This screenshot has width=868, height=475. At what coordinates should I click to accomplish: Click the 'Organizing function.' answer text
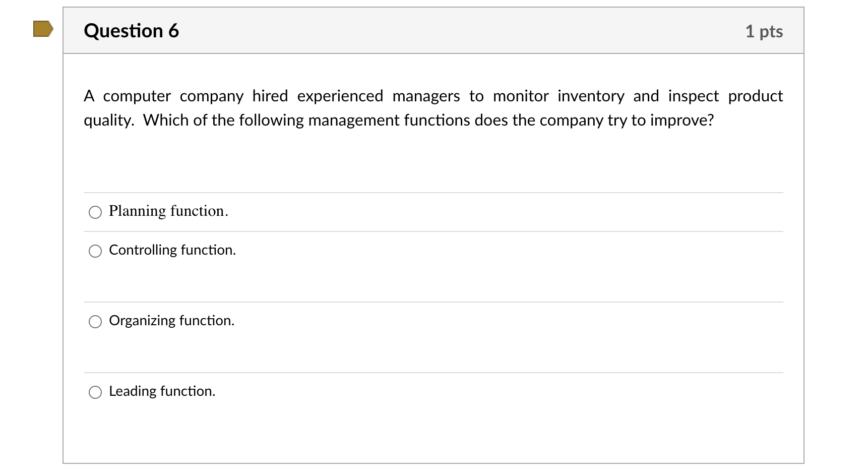tap(172, 321)
